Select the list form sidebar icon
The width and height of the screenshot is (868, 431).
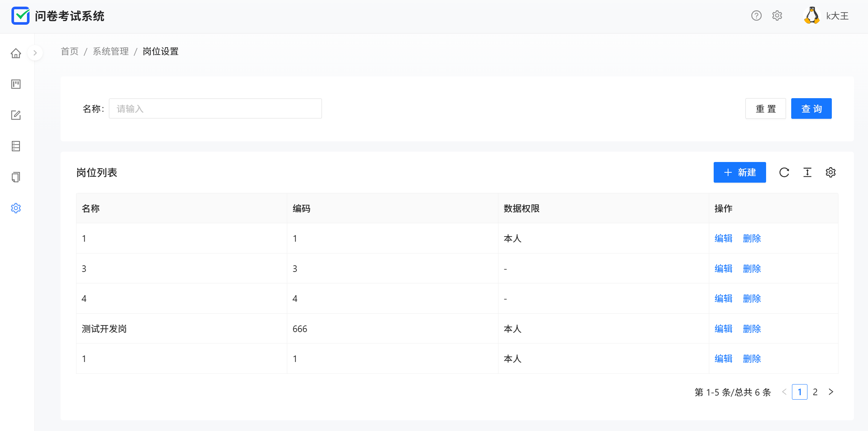[x=16, y=146]
